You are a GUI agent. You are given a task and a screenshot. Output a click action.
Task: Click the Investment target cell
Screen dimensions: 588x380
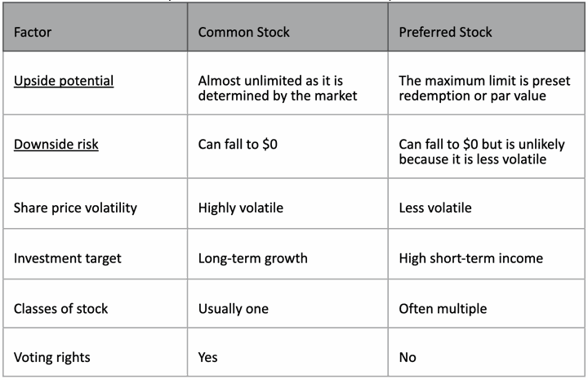pos(96,254)
